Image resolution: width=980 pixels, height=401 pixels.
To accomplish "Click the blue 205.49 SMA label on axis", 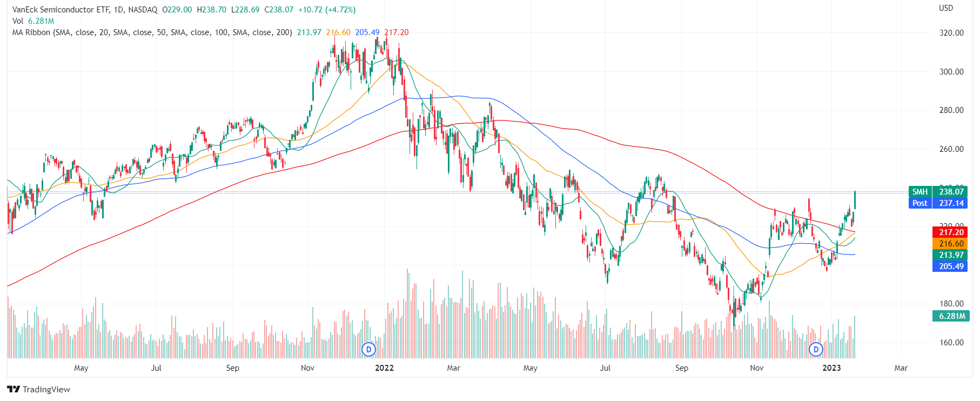I will (x=950, y=266).
